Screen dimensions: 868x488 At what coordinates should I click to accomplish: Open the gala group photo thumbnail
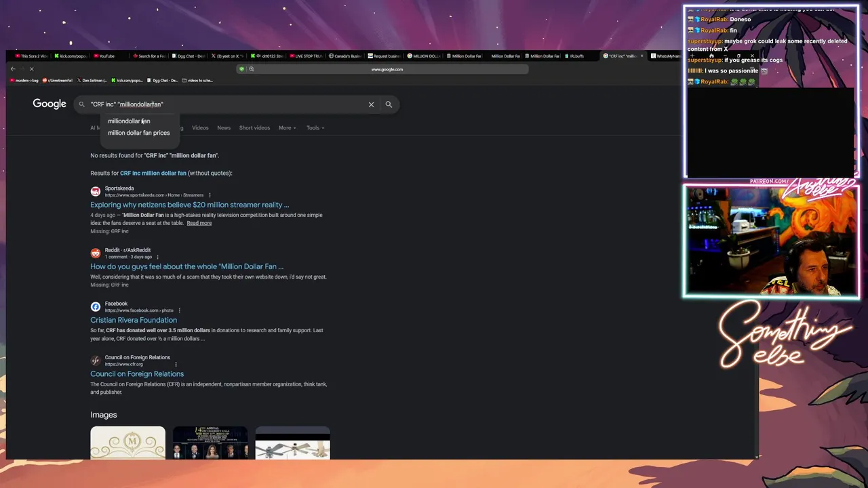click(x=210, y=443)
